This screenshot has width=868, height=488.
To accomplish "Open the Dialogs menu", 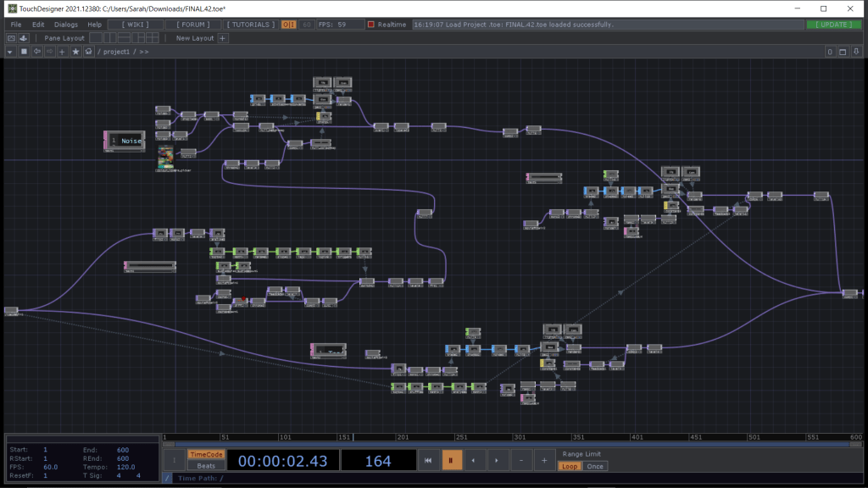I will click(65, 25).
